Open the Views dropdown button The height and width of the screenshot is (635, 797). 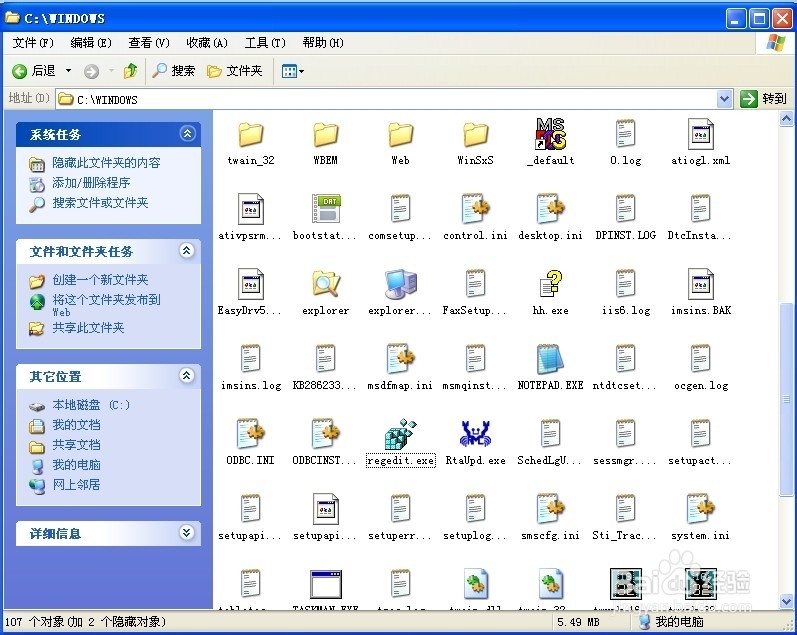point(293,71)
